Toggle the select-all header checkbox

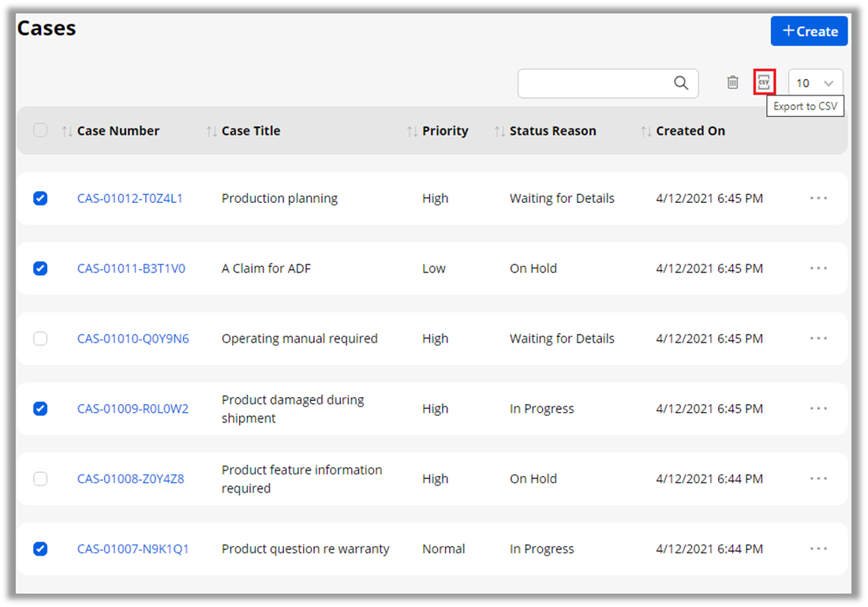click(x=40, y=130)
